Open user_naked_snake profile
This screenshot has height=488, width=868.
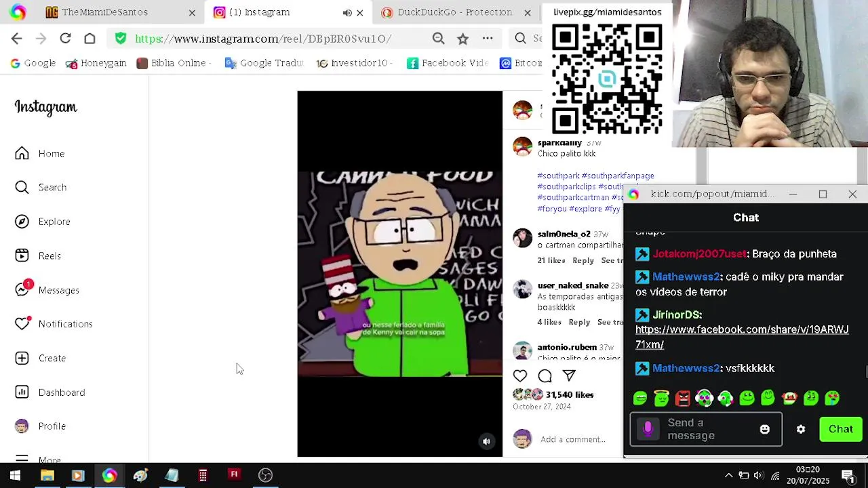click(x=573, y=286)
